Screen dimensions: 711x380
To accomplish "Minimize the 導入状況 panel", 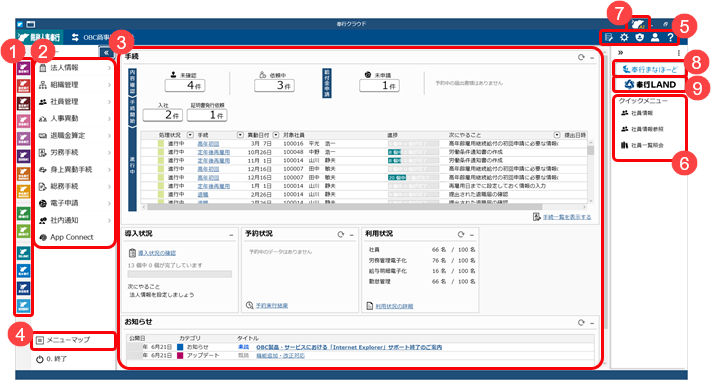I will pos(231,235).
